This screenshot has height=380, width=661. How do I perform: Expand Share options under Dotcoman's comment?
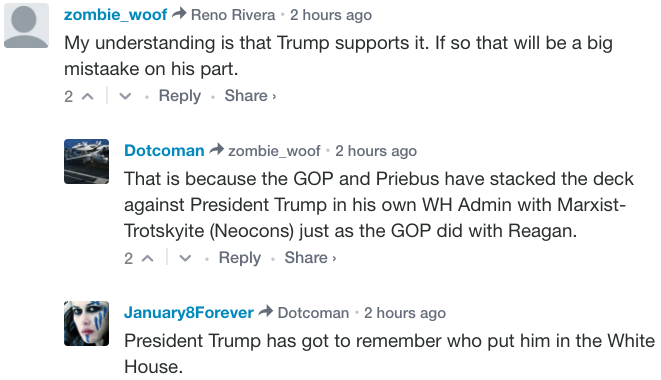310,258
